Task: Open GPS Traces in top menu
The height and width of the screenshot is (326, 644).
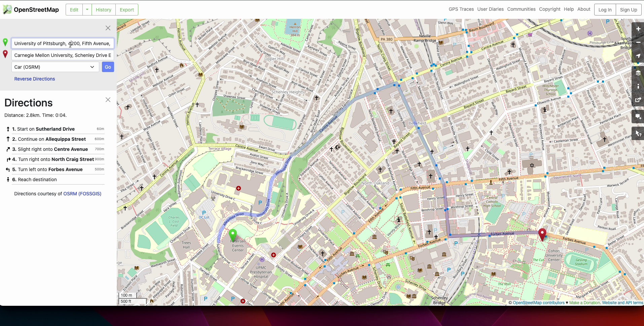Action: tap(461, 9)
